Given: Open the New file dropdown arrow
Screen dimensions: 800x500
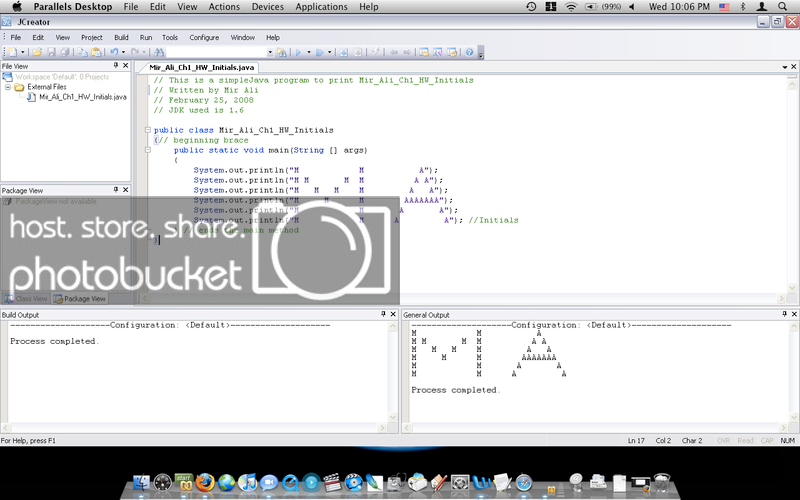Looking at the screenshot, I should point(22,52).
